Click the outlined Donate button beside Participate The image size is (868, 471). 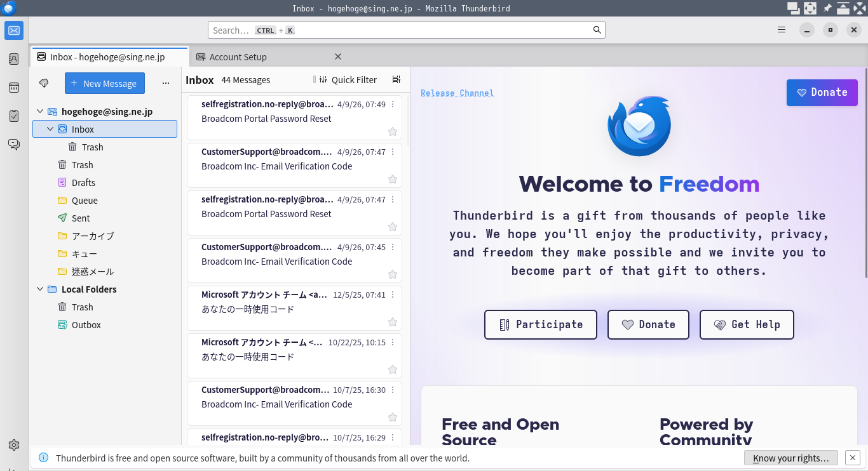click(648, 324)
